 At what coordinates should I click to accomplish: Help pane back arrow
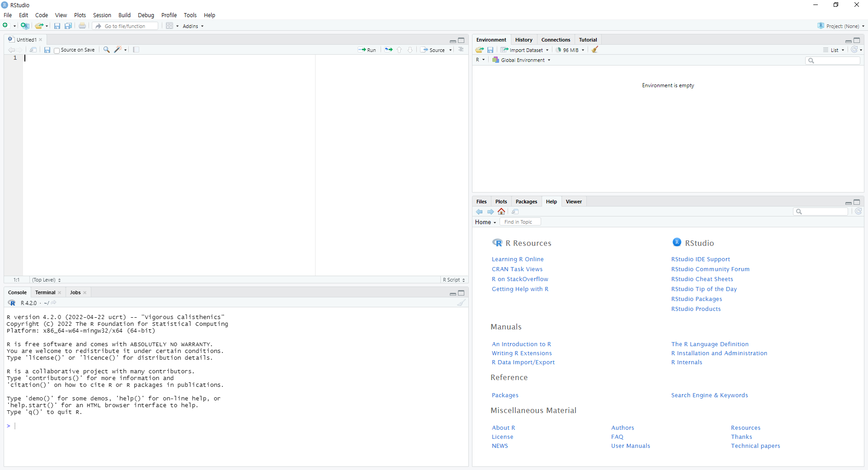(x=479, y=211)
